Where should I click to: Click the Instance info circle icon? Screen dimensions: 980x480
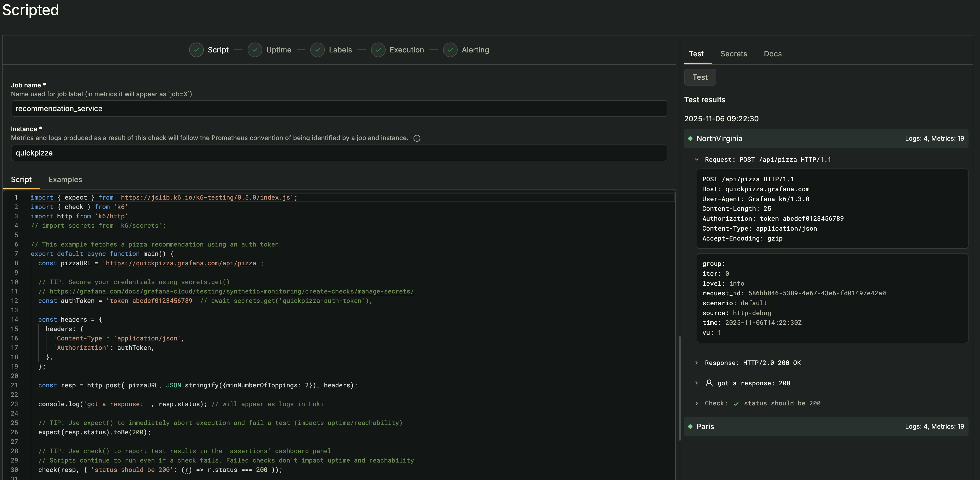pos(417,138)
